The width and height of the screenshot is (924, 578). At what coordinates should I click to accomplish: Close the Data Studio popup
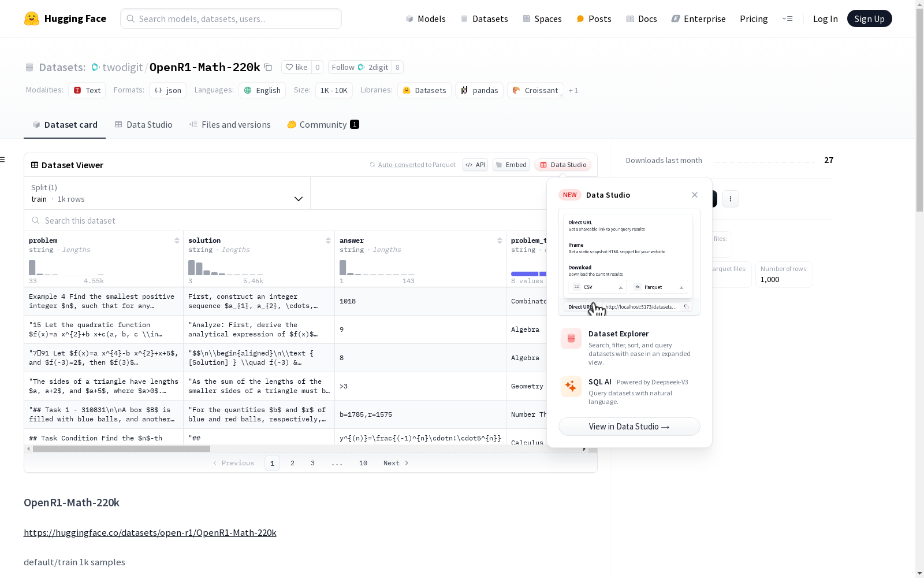tap(695, 195)
